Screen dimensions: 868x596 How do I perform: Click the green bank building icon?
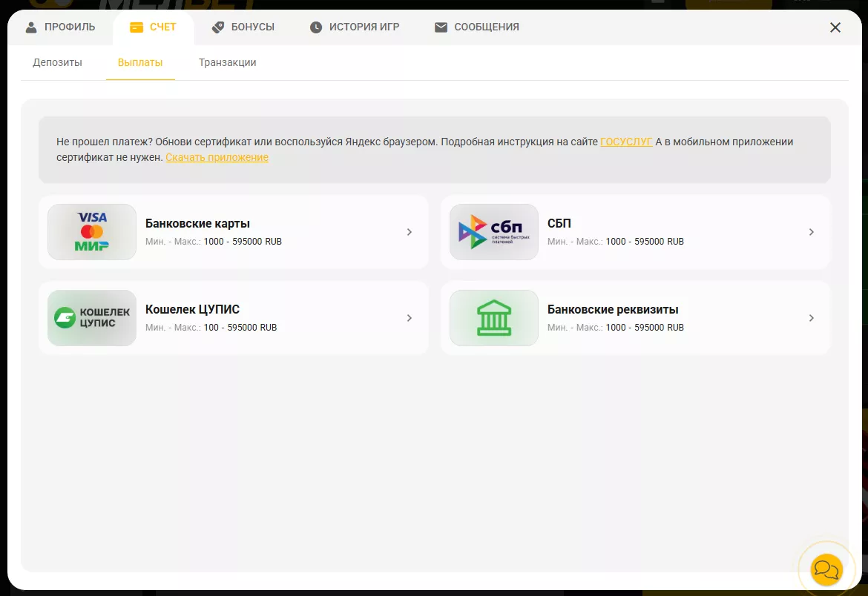(493, 317)
